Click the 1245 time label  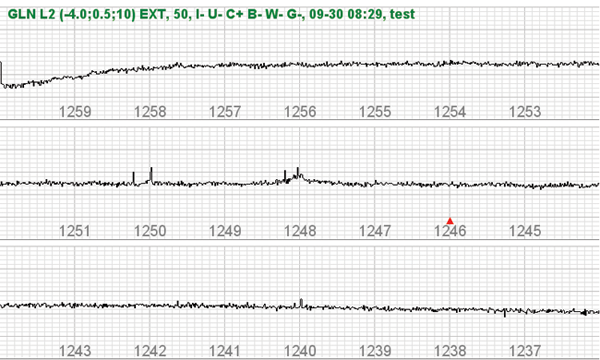pyautogui.click(x=525, y=231)
